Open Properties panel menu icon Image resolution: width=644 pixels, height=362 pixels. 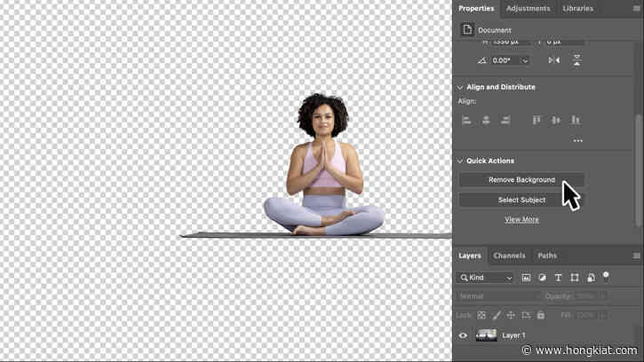point(636,8)
